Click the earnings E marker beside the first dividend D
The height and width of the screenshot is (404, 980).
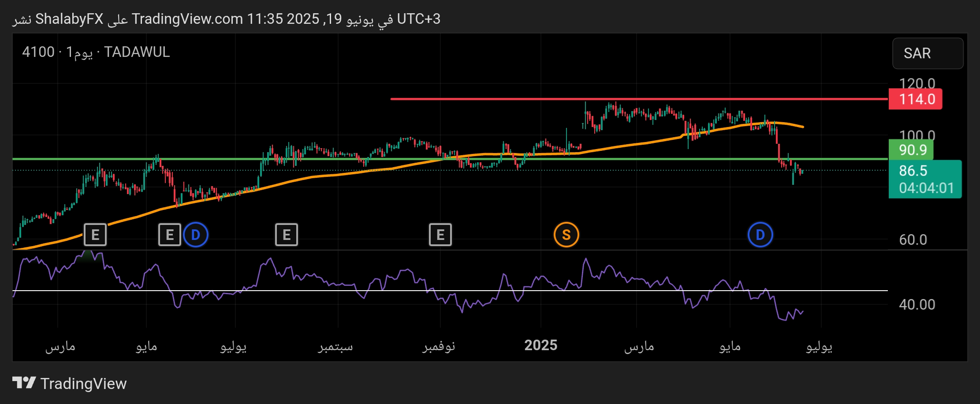pyautogui.click(x=170, y=235)
